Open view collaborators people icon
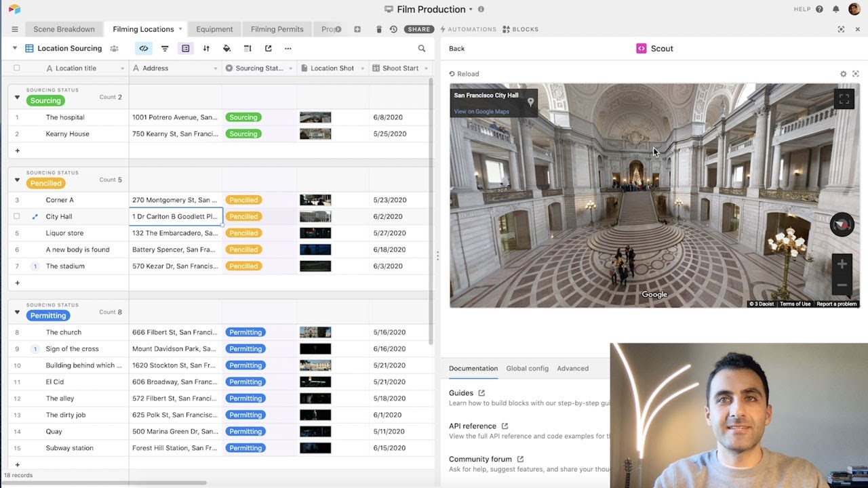The width and height of the screenshot is (868, 488). (114, 49)
